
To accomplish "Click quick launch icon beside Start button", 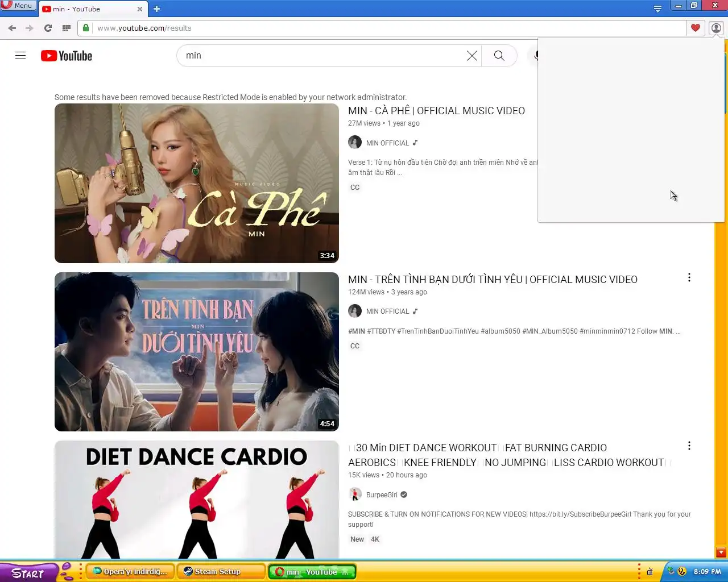I will [x=67, y=571].
